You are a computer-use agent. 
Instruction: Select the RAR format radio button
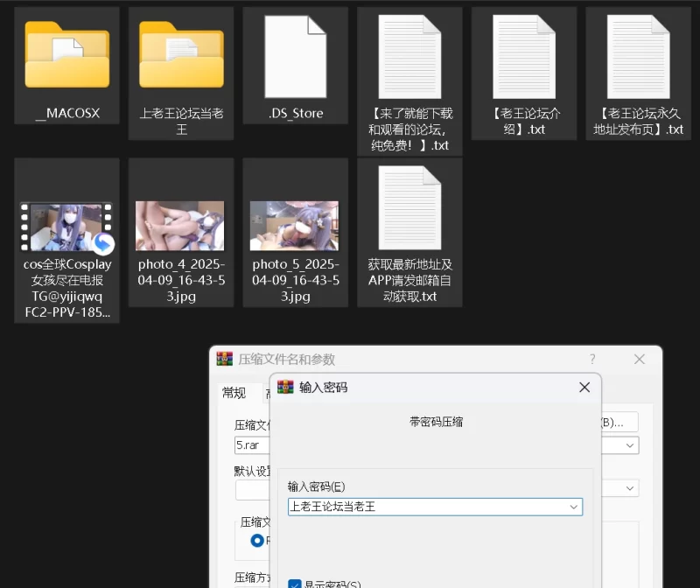coord(257,541)
